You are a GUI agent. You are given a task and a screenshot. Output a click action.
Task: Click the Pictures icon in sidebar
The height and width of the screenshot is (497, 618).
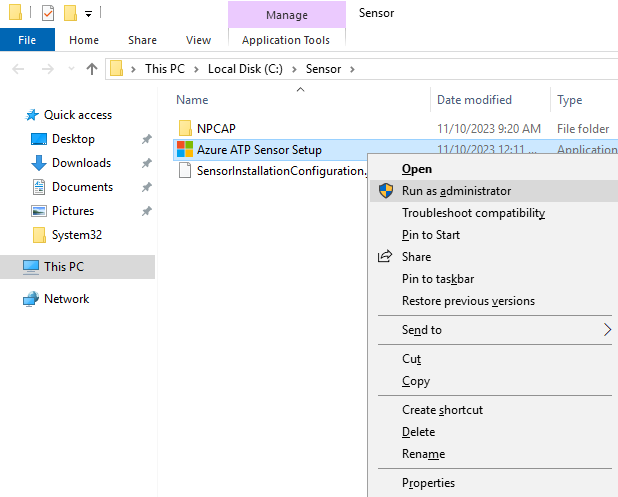(x=39, y=211)
